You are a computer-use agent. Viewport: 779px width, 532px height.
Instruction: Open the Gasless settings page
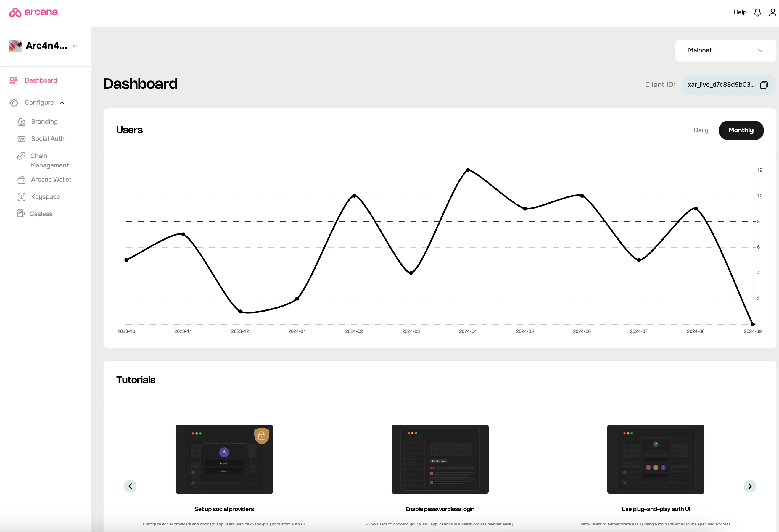pos(41,214)
